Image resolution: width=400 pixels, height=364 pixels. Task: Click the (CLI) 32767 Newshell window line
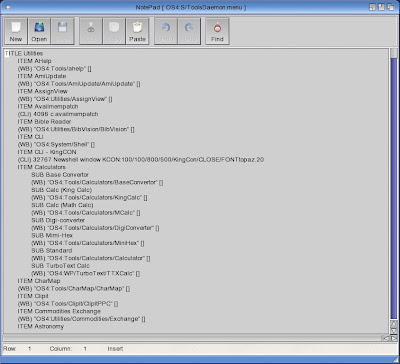point(141,160)
